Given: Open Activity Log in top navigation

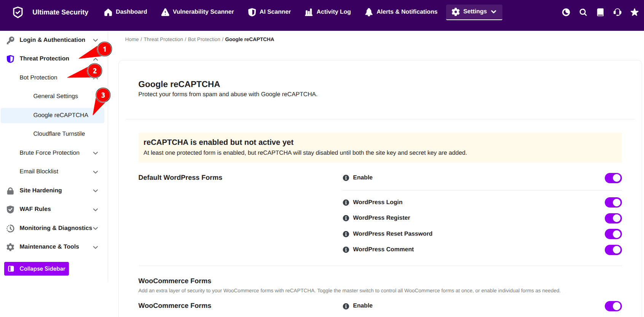Looking at the screenshot, I should tap(328, 12).
